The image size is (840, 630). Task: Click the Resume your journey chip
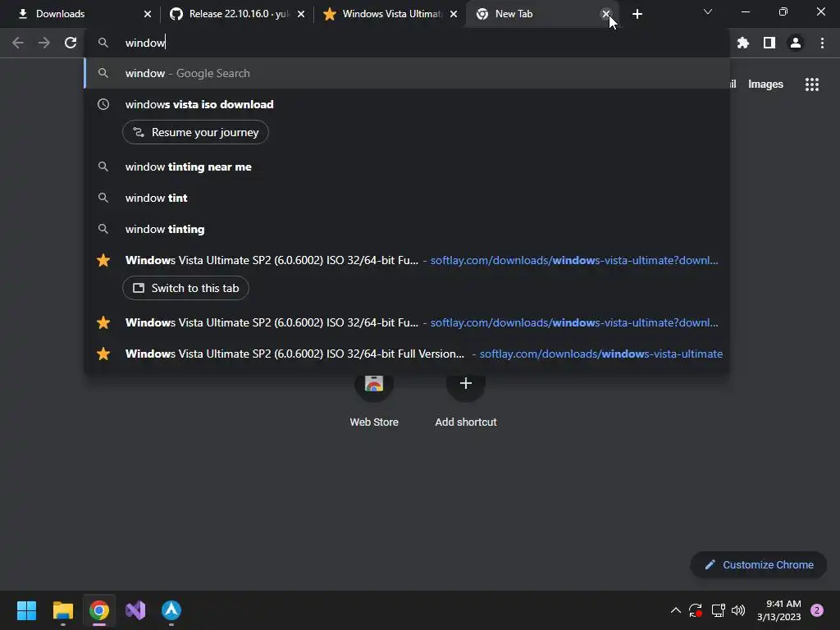click(x=195, y=132)
